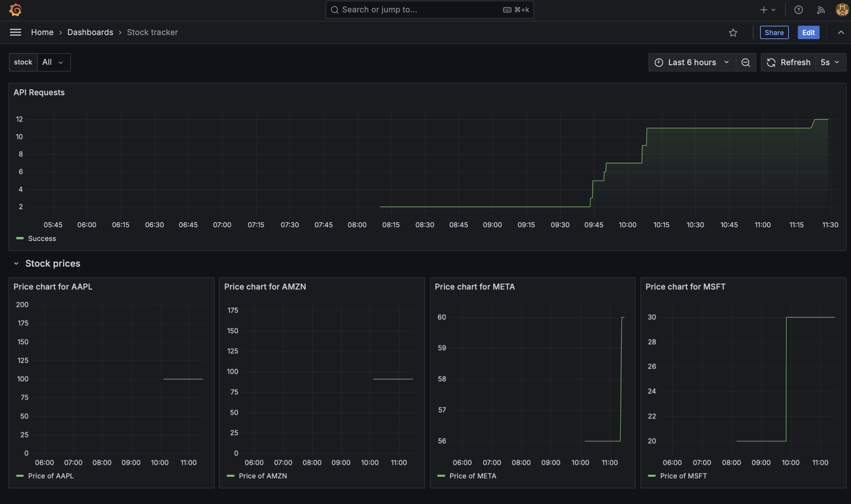Toggle the Success series in legend
The width and height of the screenshot is (851, 504).
click(42, 238)
